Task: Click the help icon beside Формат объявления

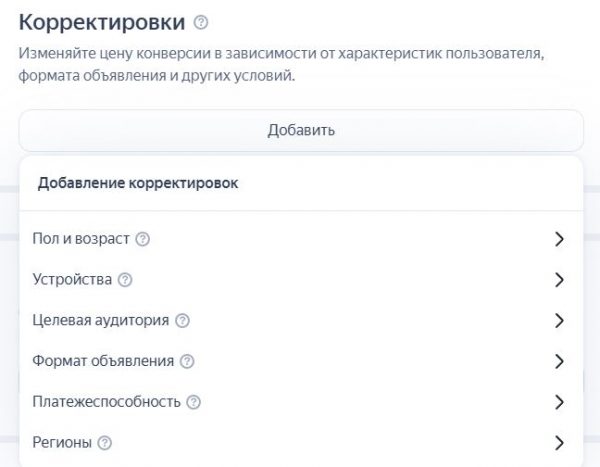Action: point(187,361)
